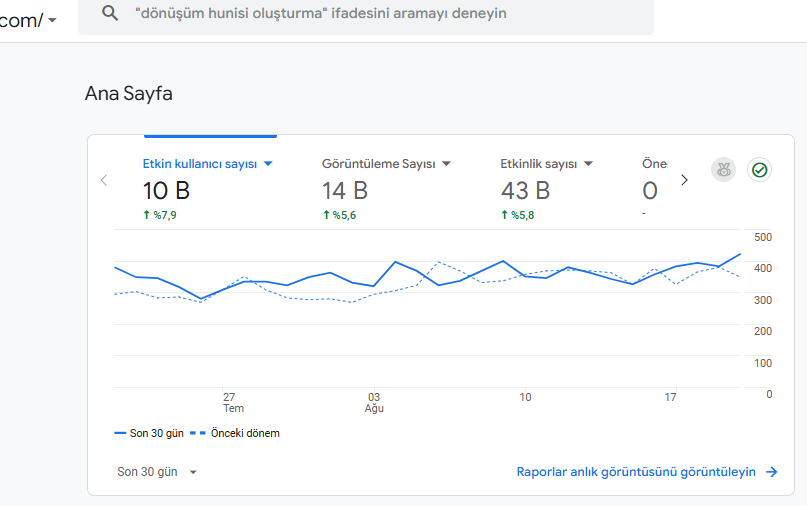Click the Ana Sayfa heading
The width and height of the screenshot is (807, 506).
point(129,94)
